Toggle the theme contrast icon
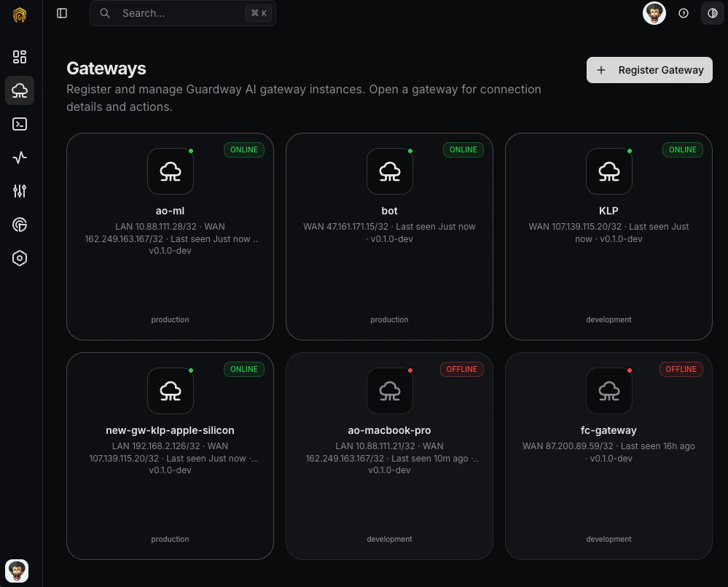 click(x=712, y=13)
